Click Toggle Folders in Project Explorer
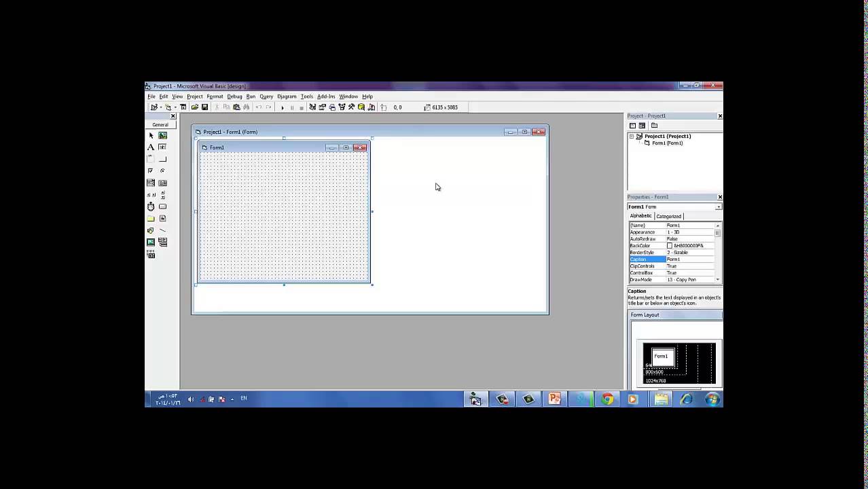Image resolution: width=868 pixels, height=489 pixels. 654,126
